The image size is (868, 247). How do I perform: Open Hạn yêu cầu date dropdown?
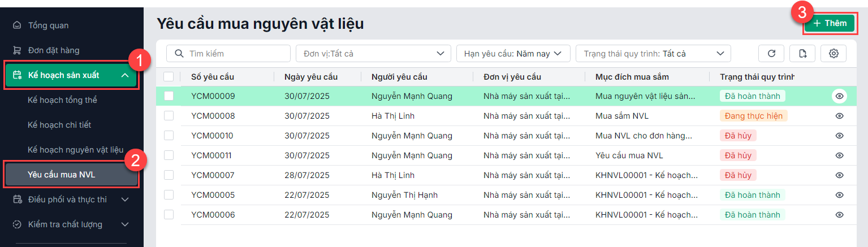click(513, 54)
